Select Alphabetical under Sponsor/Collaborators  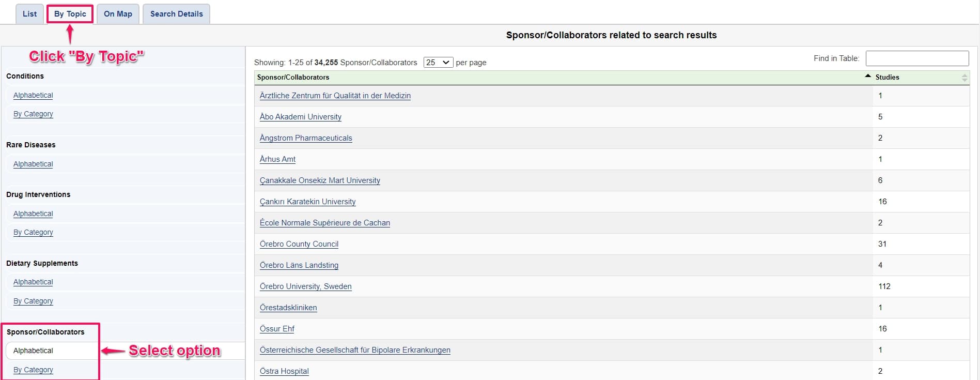(33, 351)
